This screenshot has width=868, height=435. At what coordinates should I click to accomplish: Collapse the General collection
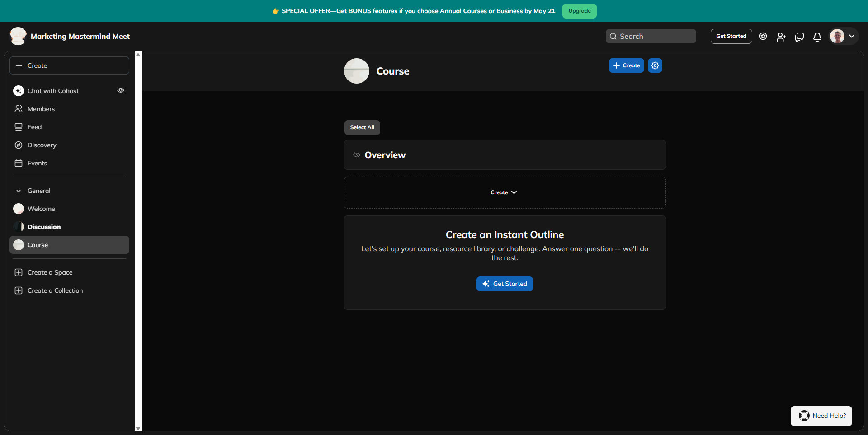19,191
